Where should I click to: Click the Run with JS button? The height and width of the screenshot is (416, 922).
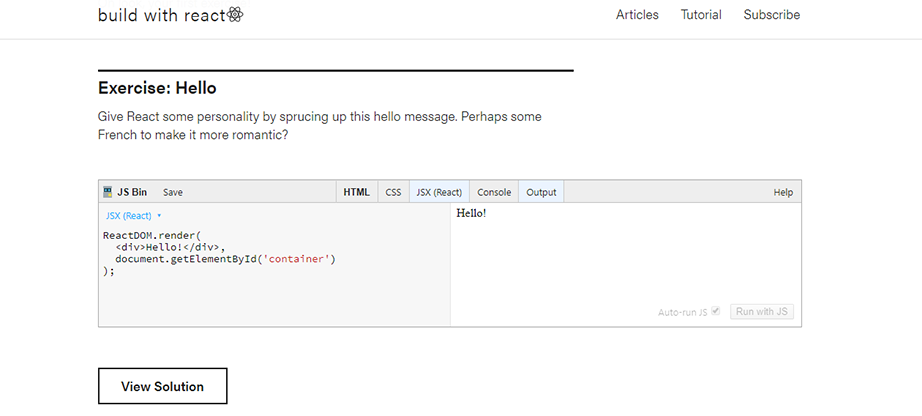point(761,311)
